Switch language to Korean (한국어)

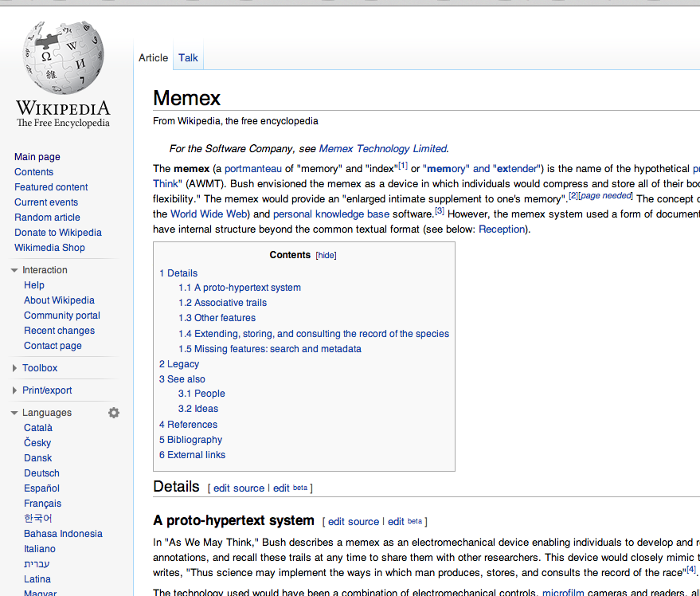coord(38,518)
